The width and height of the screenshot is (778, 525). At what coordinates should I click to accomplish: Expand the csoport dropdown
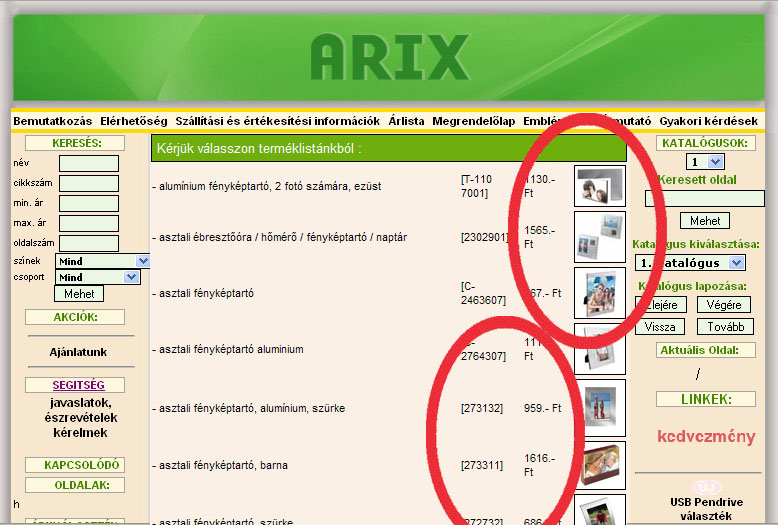[97, 277]
